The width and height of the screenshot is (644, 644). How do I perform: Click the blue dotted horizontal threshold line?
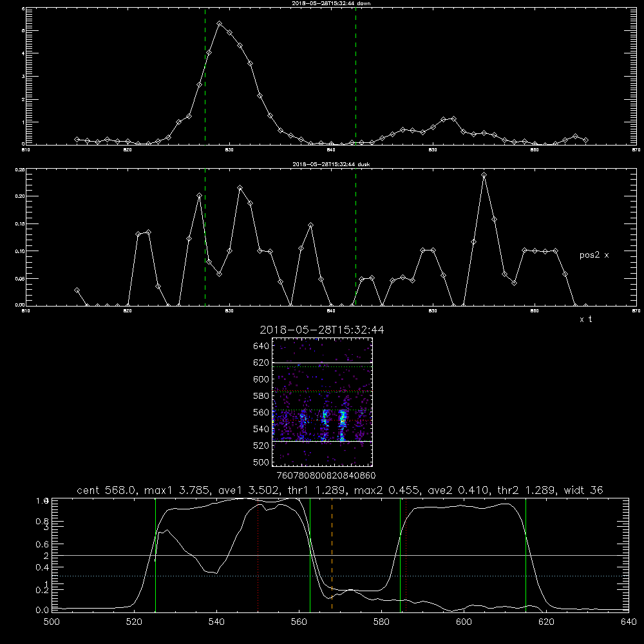[340, 576]
